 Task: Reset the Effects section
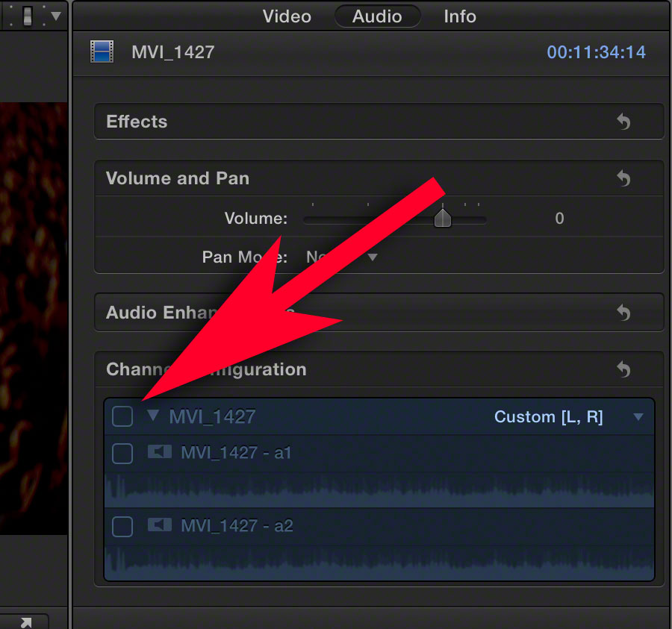(623, 122)
